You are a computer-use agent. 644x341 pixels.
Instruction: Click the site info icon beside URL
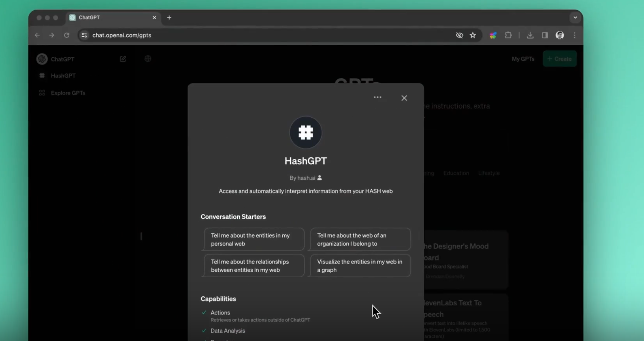tap(84, 35)
